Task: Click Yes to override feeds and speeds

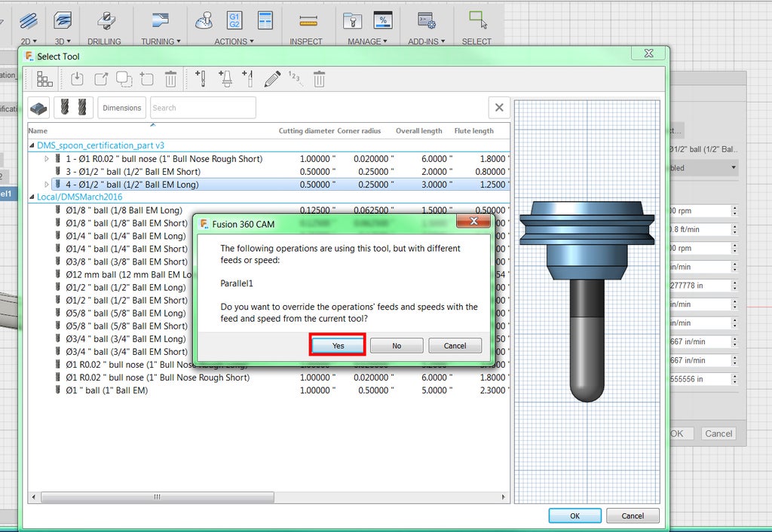Action: [x=338, y=345]
